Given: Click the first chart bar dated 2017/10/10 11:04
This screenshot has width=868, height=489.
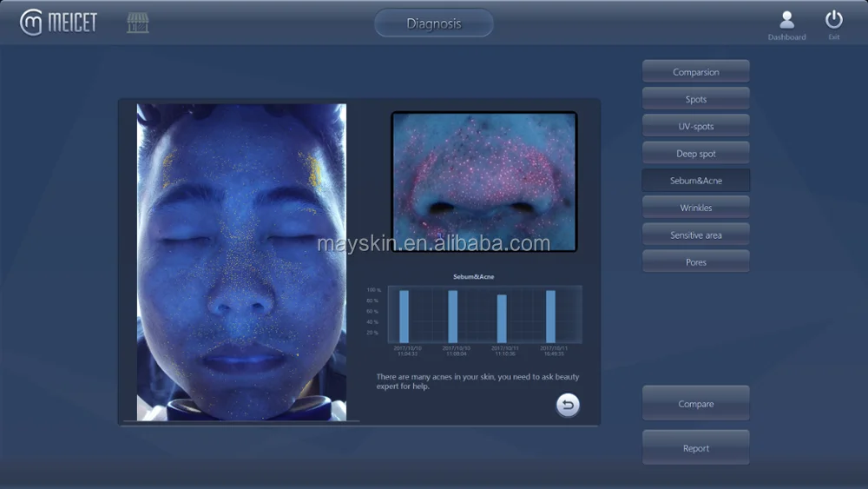Looking at the screenshot, I should [x=404, y=316].
